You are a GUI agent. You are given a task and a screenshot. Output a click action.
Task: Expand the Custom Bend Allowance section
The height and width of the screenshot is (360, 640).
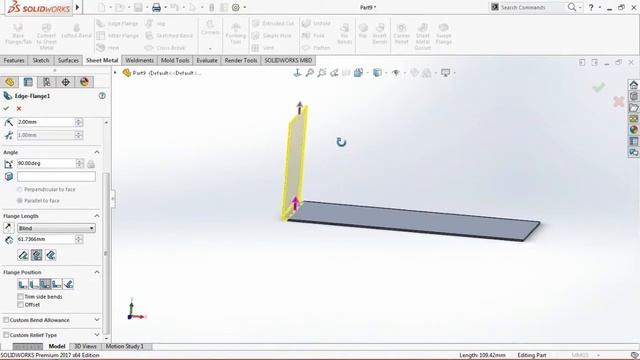click(97, 320)
